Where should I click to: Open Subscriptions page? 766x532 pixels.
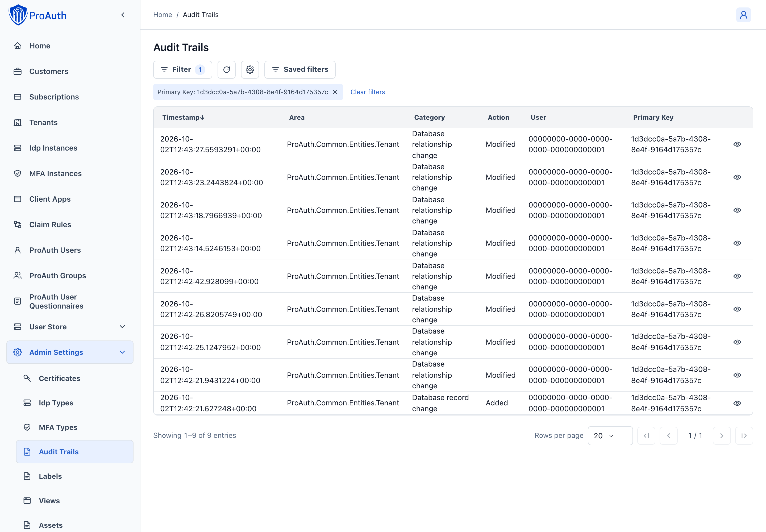tap(70, 97)
